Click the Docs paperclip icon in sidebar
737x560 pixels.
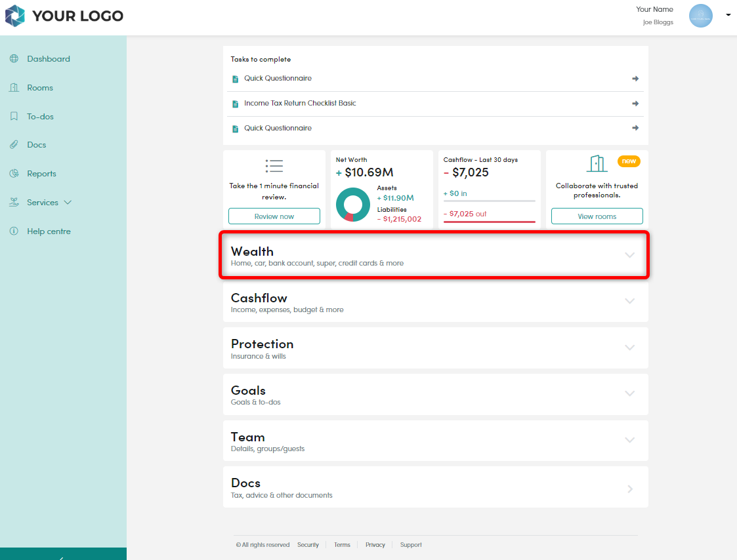(14, 145)
